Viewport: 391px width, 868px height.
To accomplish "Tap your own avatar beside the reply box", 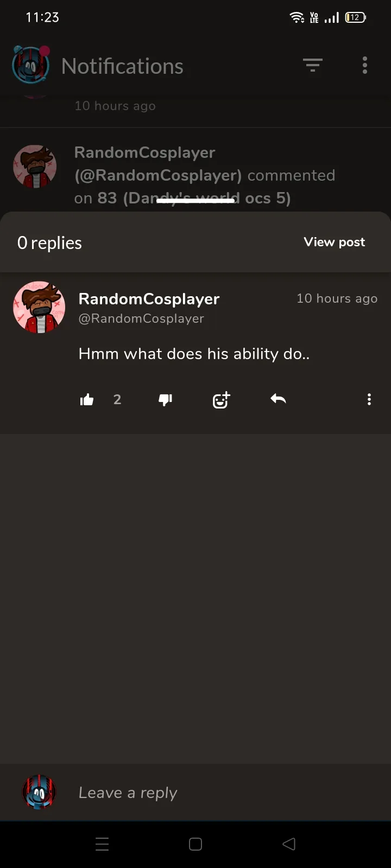I will (x=39, y=792).
